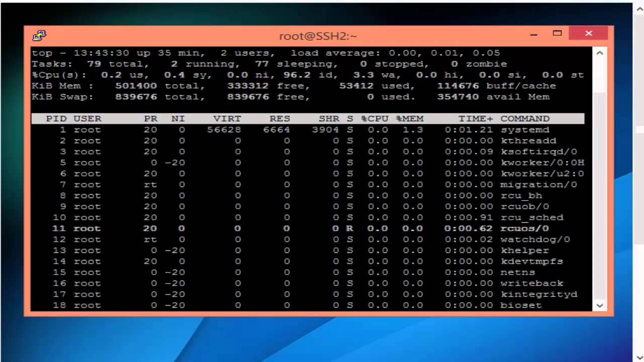Click the 501400 total memory value

click(136, 86)
